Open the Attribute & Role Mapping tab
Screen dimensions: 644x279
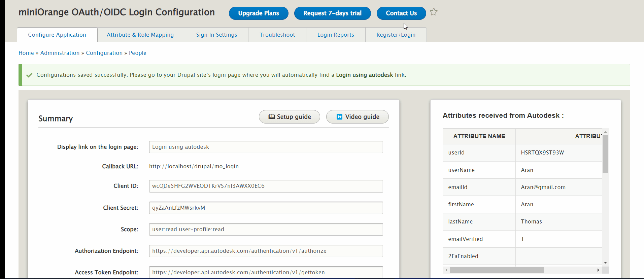coord(140,35)
